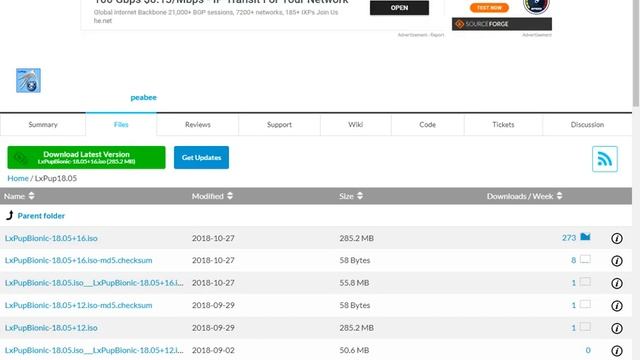Image resolution: width=640 pixels, height=360 pixels.
Task: Switch to the Reviews tab
Action: pyautogui.click(x=198, y=124)
